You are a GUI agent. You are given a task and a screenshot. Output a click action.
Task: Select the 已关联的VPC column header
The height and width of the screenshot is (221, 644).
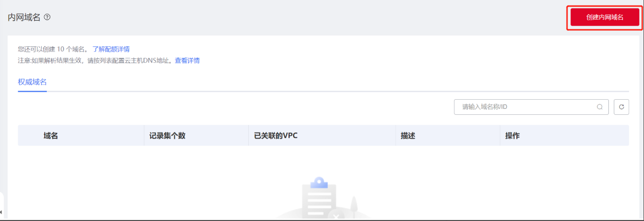(275, 136)
